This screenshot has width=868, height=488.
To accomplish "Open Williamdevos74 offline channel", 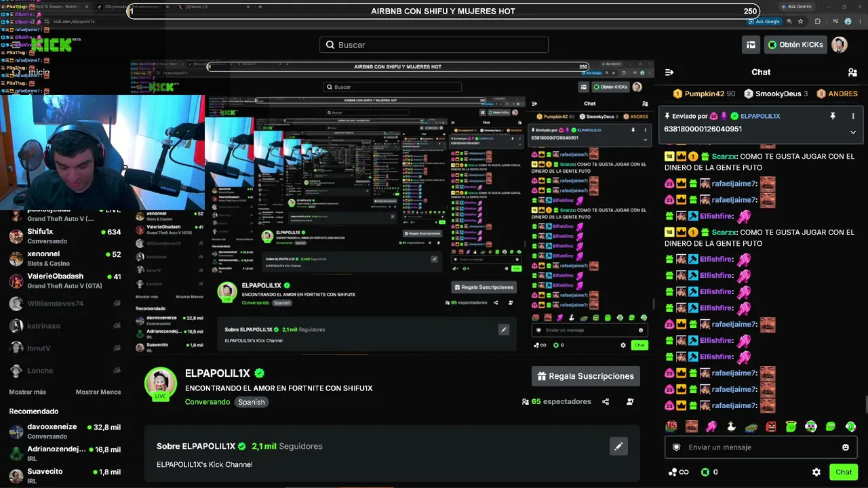I will click(x=65, y=304).
